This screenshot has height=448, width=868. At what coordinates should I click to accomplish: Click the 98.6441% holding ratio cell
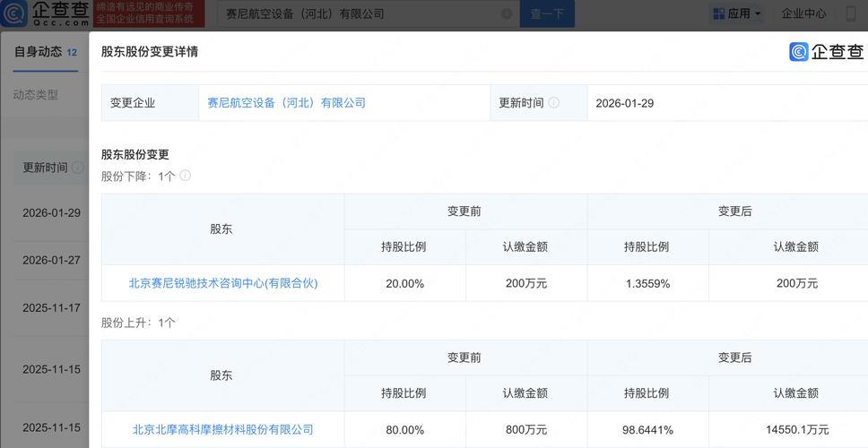(647, 430)
